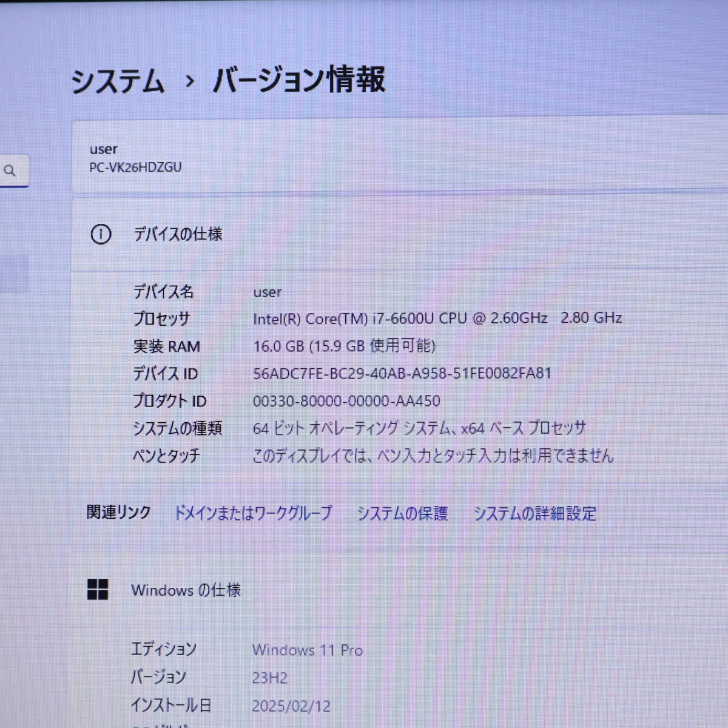Open ドメインまたはワークグループ link
Image resolution: width=728 pixels, height=728 pixels.
pyautogui.click(x=253, y=513)
